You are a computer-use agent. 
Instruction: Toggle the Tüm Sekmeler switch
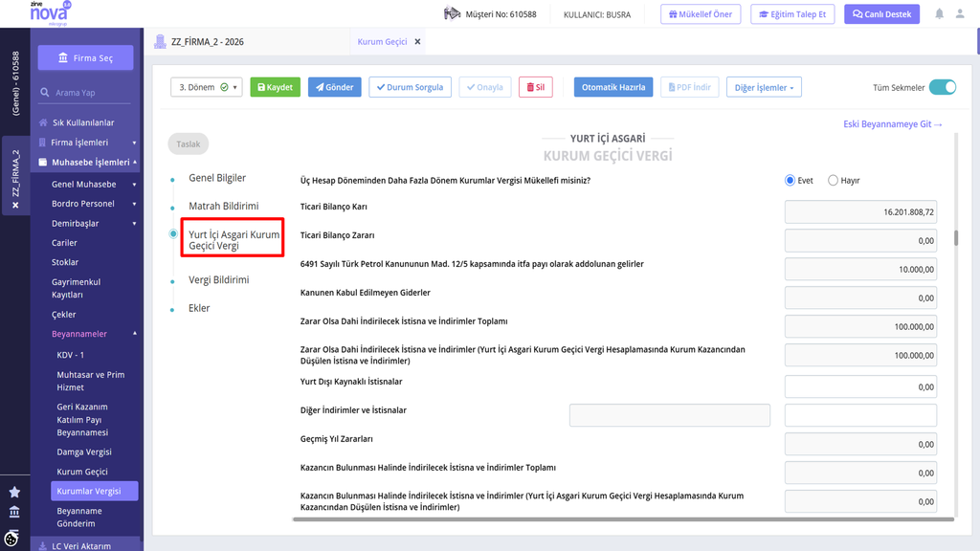point(943,87)
